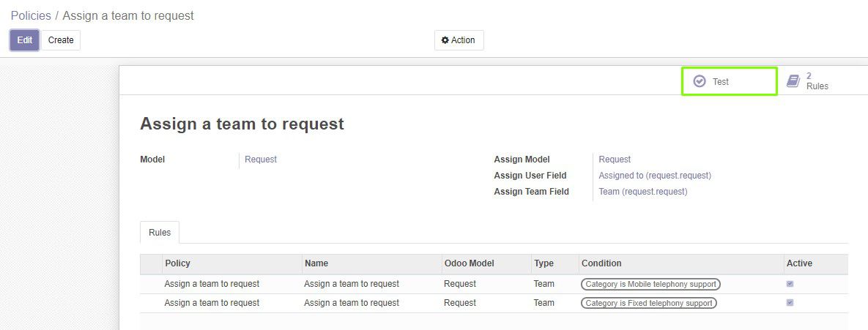
Task: Select the Category is Mobile telephony support tag
Action: 650,284
